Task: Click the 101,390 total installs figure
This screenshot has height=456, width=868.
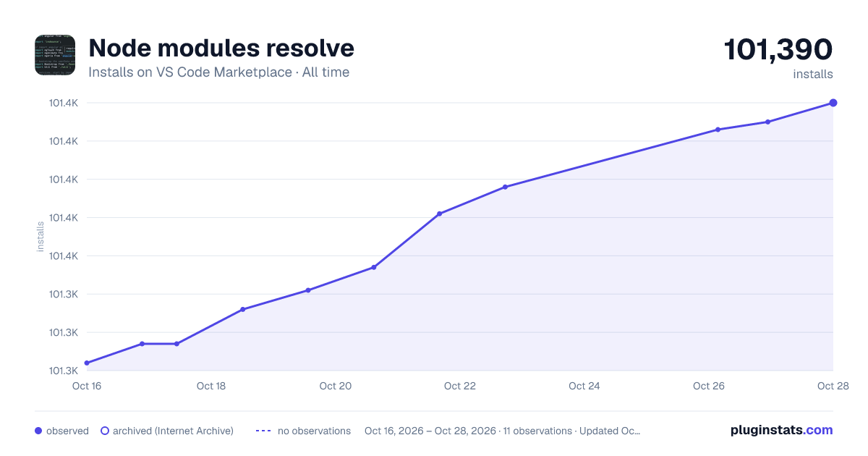Action: tap(778, 49)
